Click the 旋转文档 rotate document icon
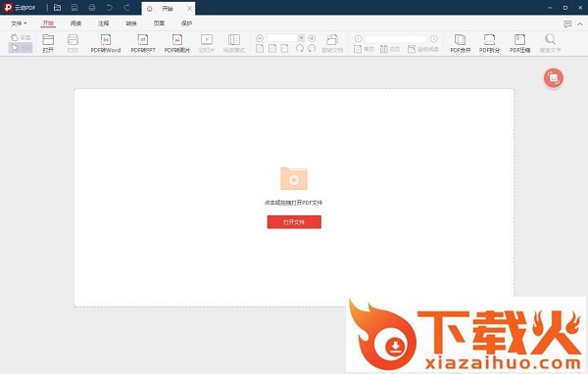Image resolution: width=588 pixels, height=374 pixels. click(x=332, y=43)
